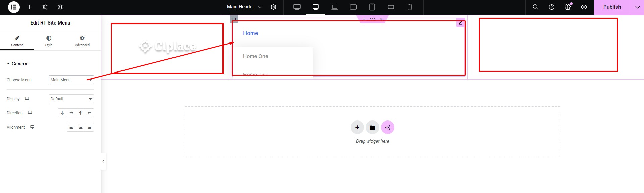The height and width of the screenshot is (193, 644).
Task: Open What's New gift icon
Action: 568,7
